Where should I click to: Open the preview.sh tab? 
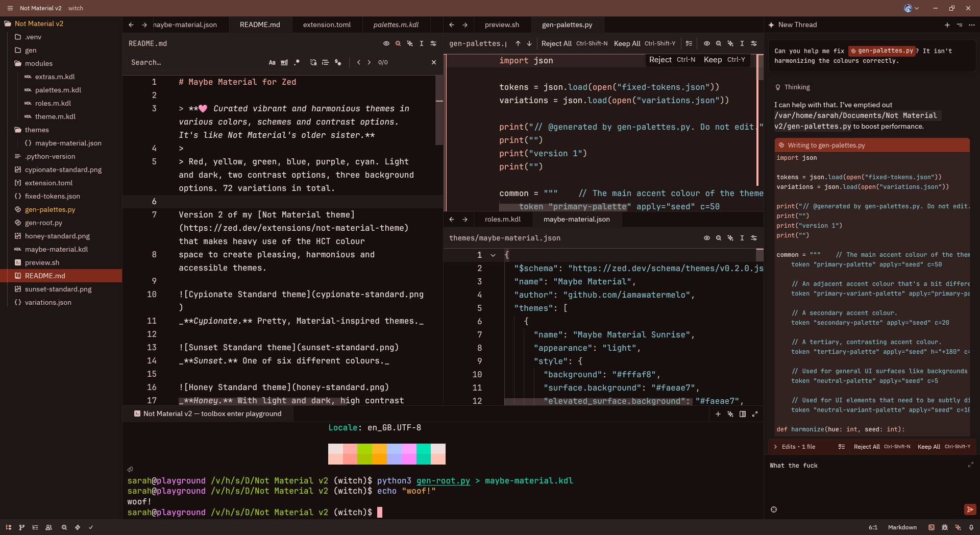(x=502, y=25)
